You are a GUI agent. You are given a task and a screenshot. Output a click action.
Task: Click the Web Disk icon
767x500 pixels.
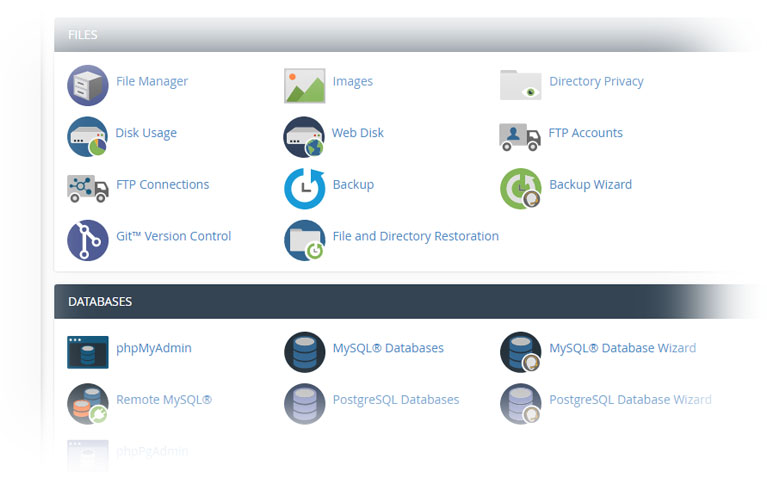click(x=304, y=136)
